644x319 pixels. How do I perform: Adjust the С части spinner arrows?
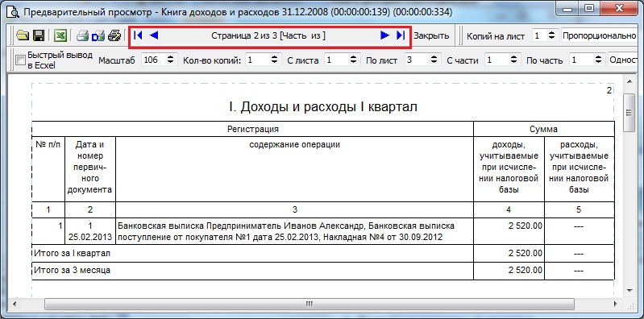(x=513, y=60)
